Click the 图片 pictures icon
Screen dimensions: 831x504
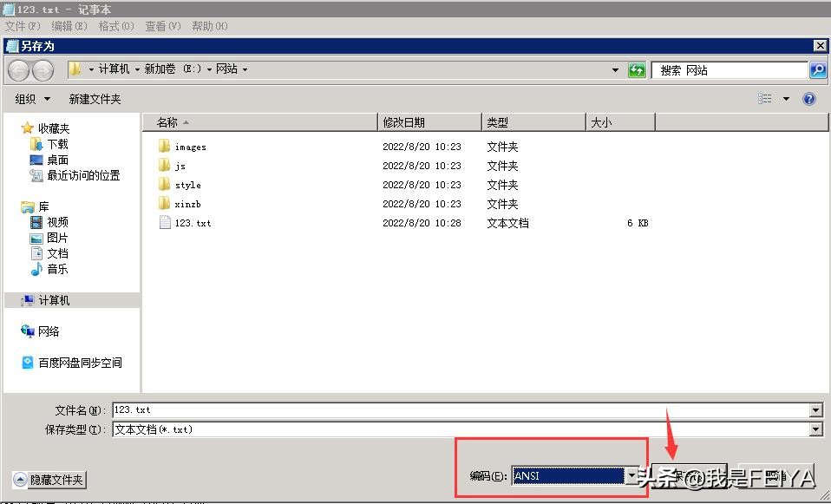point(36,238)
